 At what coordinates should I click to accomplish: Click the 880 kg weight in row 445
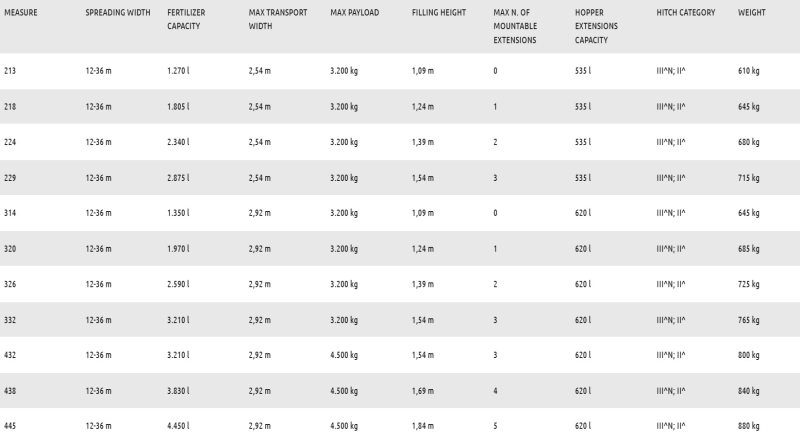(x=748, y=426)
